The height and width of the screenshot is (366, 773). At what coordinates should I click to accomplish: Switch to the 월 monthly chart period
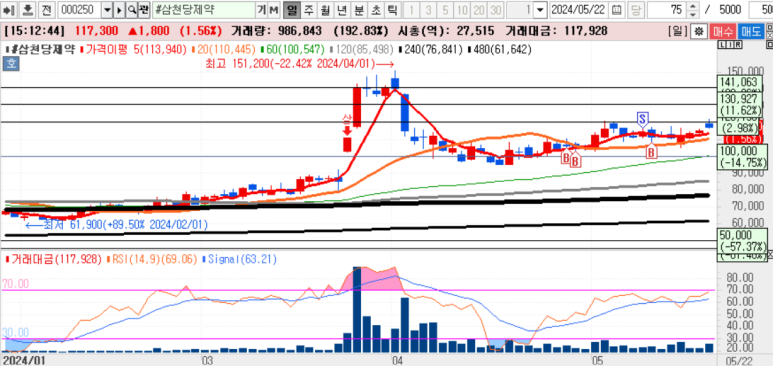[325, 9]
